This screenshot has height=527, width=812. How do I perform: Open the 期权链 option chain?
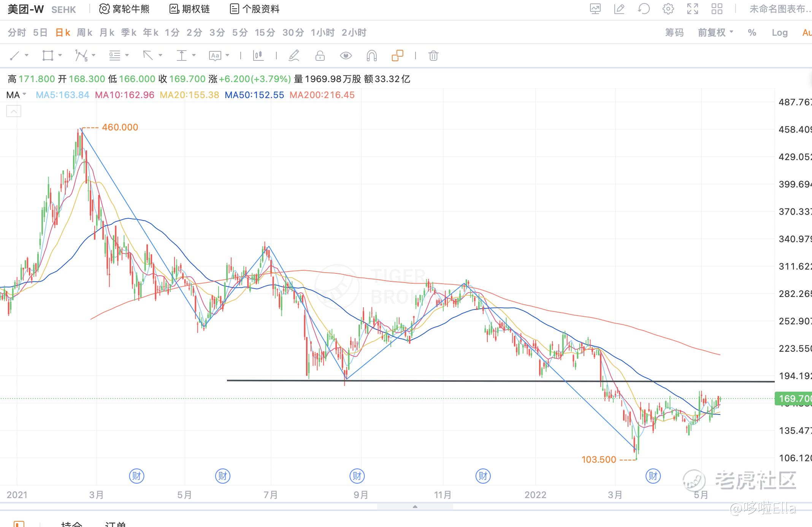(x=189, y=9)
